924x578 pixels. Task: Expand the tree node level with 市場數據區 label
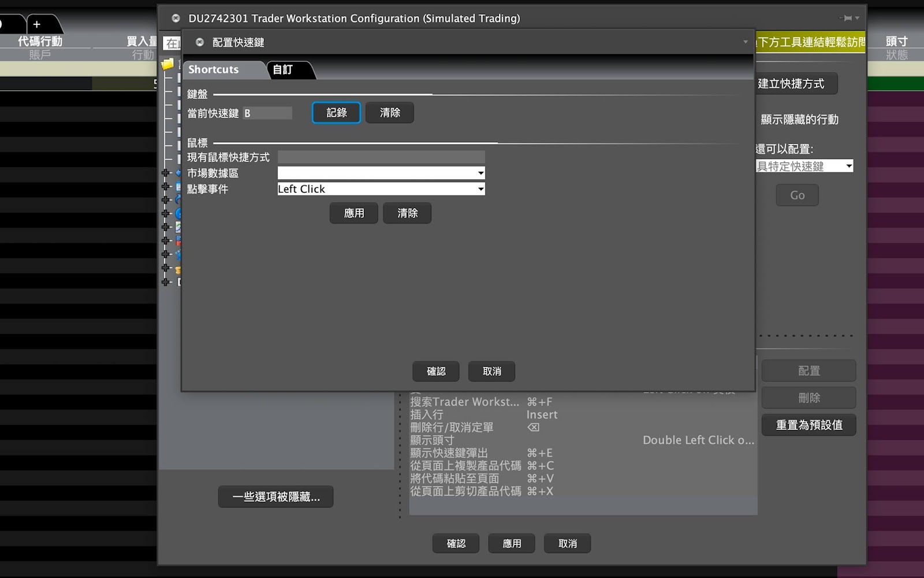point(166,173)
